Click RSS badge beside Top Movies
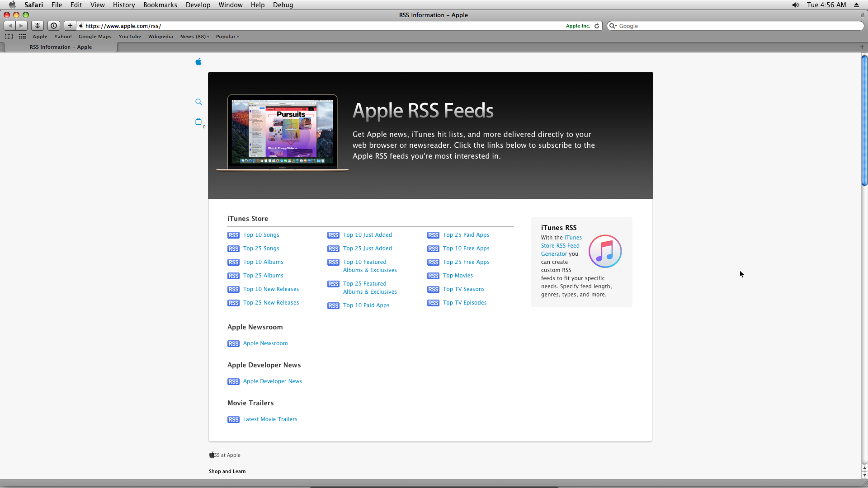This screenshot has height=488, width=868. point(433,276)
